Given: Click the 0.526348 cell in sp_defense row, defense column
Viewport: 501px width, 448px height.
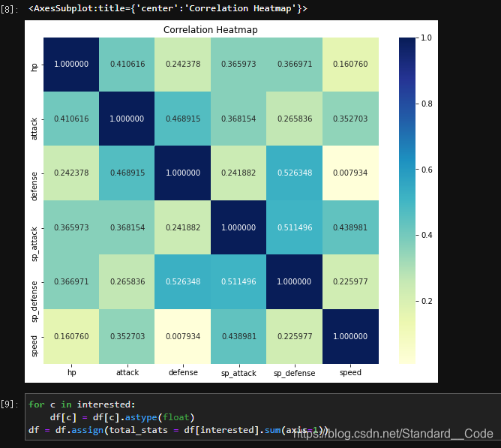Looking at the screenshot, I should [183, 281].
